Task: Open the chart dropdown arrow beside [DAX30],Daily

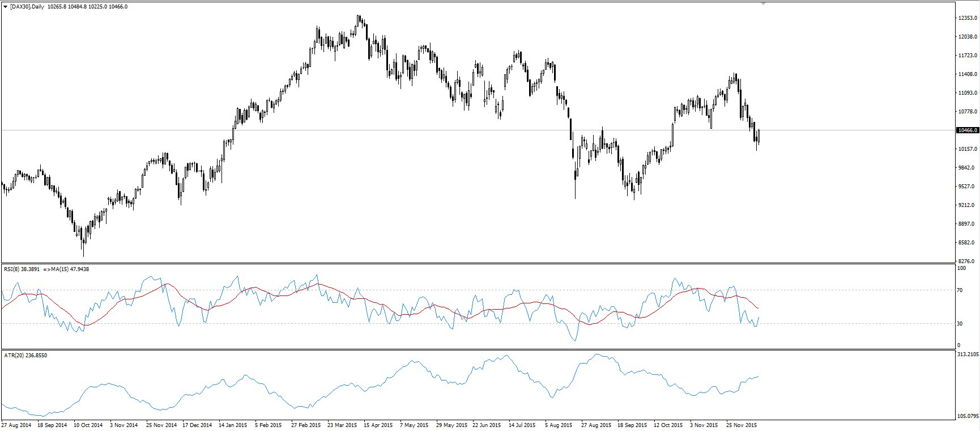Action: [6, 7]
